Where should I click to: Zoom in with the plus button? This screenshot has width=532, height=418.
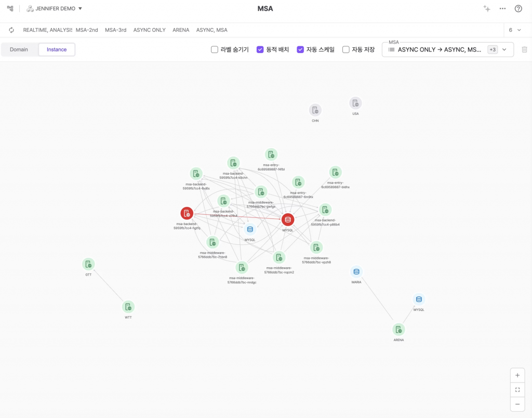click(517, 375)
